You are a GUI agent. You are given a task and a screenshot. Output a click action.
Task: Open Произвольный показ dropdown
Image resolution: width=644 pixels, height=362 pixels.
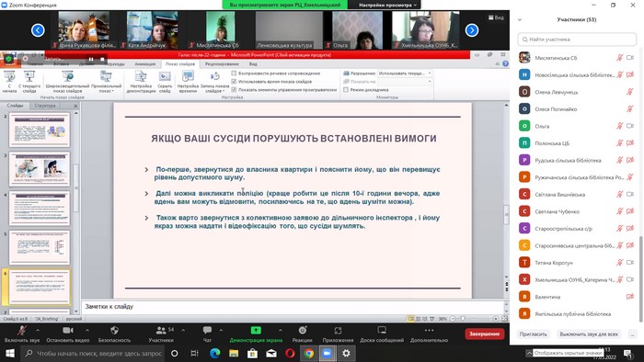[x=106, y=82]
